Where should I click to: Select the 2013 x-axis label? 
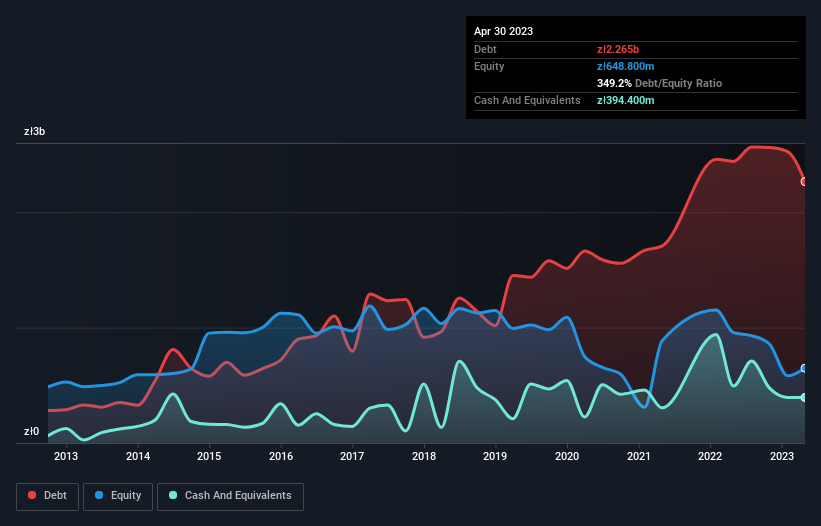pos(66,456)
